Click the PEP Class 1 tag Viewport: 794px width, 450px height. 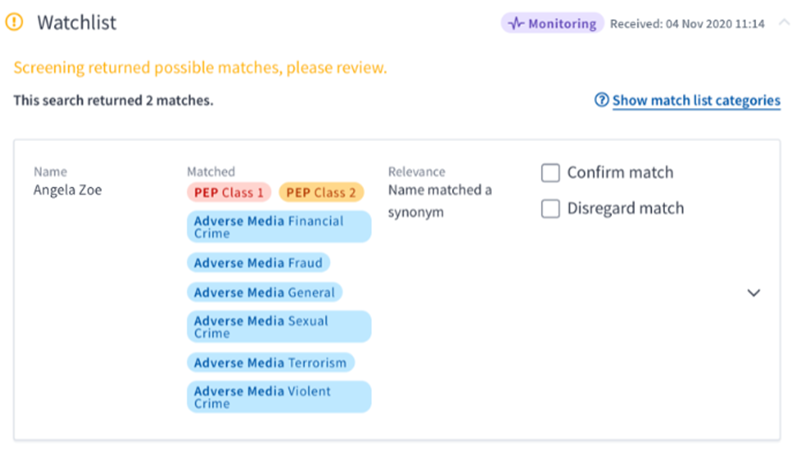(x=229, y=192)
